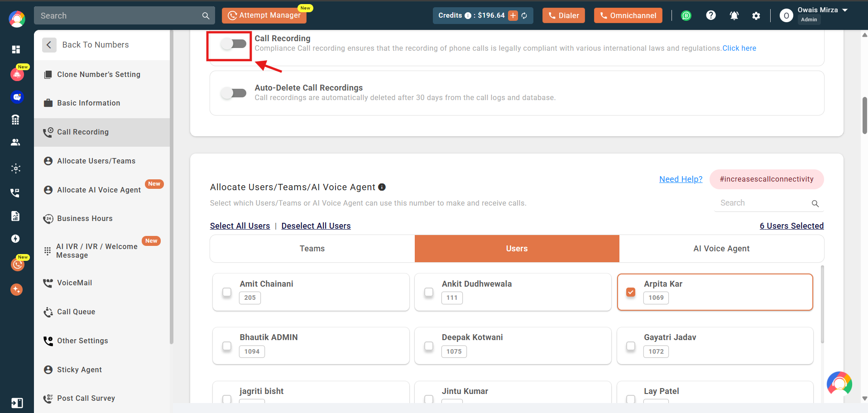Open Sticky Agent menu item

102,370
